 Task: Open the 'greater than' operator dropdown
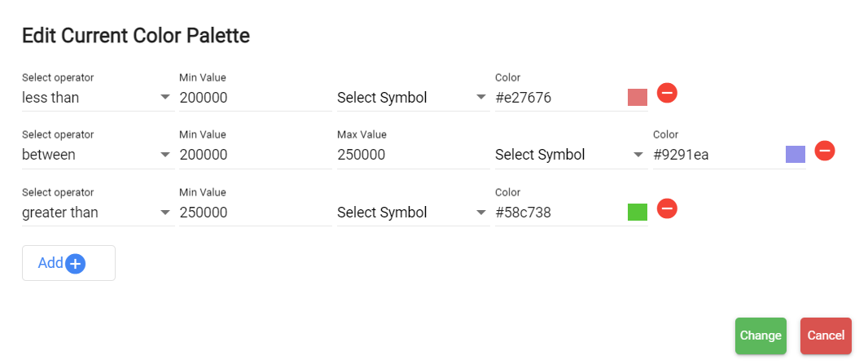[x=96, y=213]
